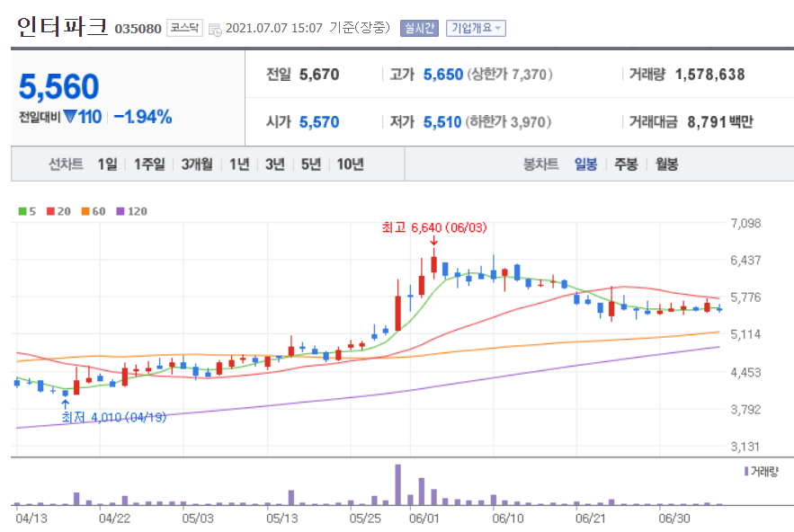Click the 실시간 real-time button
The height and width of the screenshot is (532, 794).
click(419, 29)
